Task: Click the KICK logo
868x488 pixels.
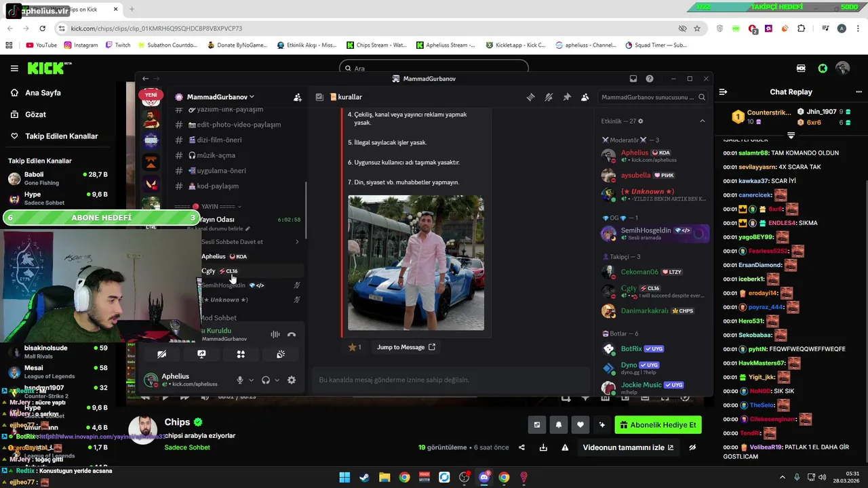Action: point(49,68)
